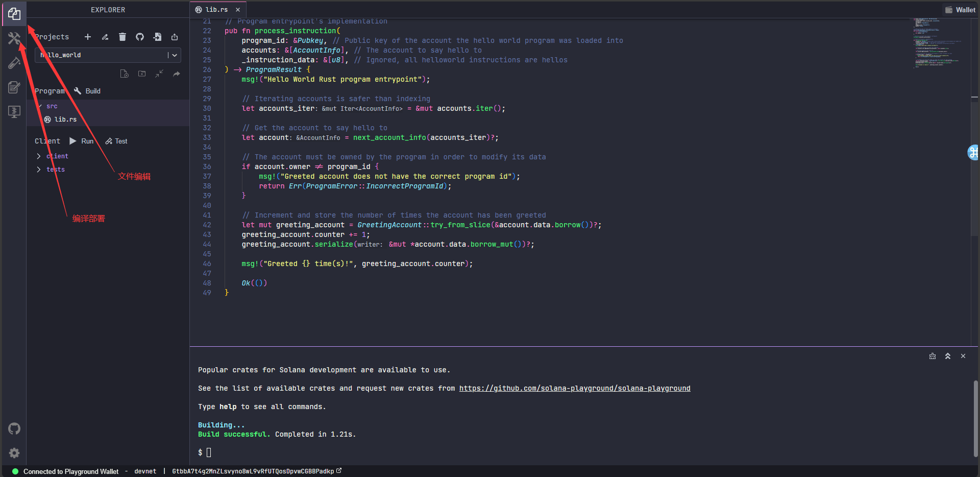980x477 pixels.
Task: Click the terminal vertical scrollbar
Action: pyautogui.click(x=975, y=418)
